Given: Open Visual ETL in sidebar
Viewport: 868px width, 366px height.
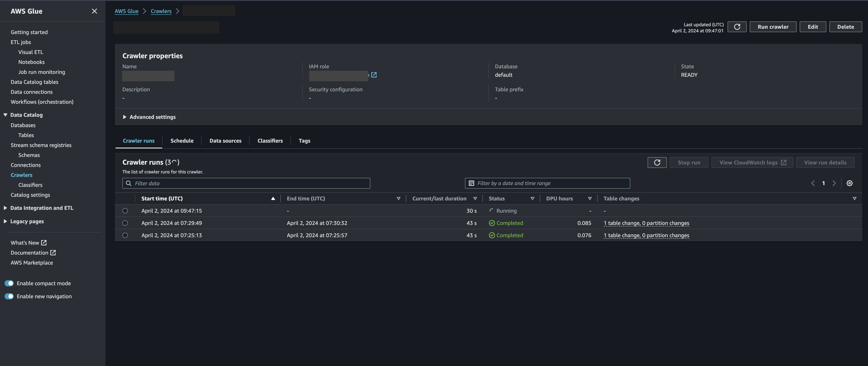Looking at the screenshot, I should pyautogui.click(x=31, y=52).
